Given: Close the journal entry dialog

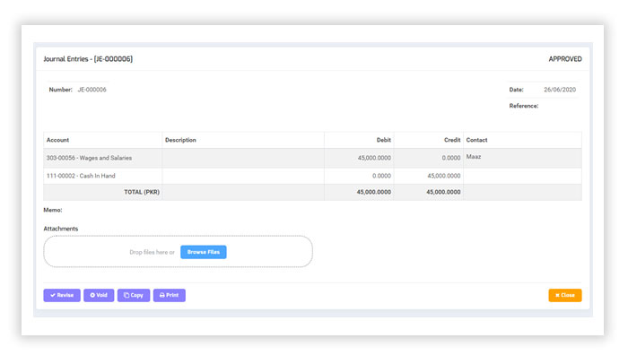Looking at the screenshot, I should point(564,295).
